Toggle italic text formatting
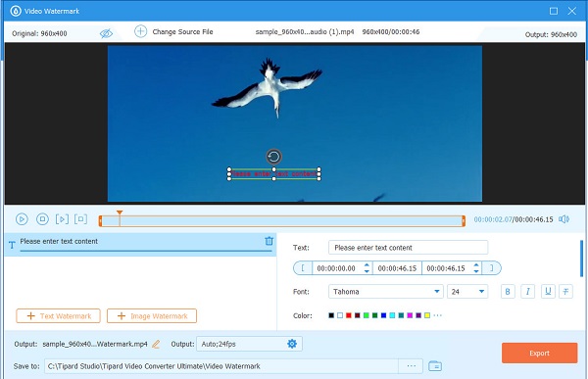 527,291
